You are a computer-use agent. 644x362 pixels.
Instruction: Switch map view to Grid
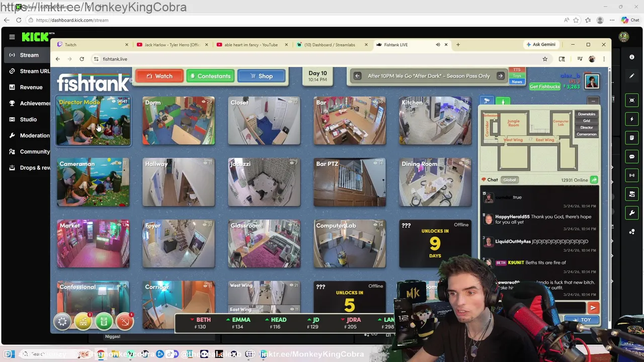point(587,121)
